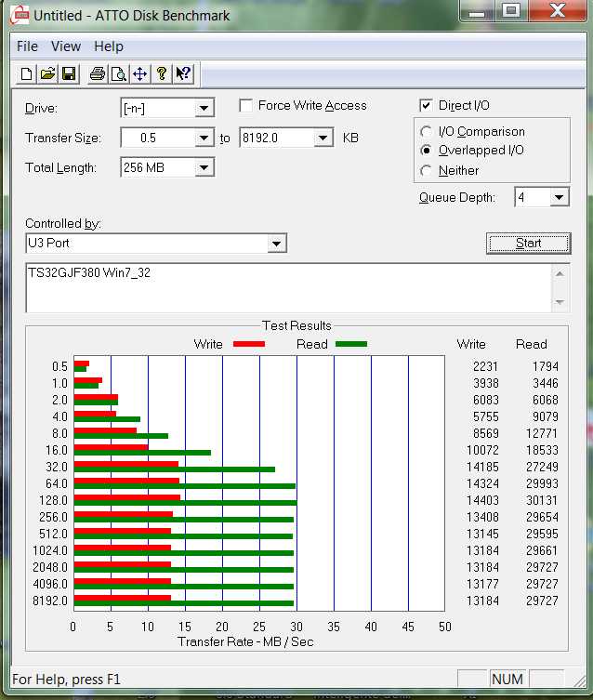Screen dimensions: 593x700
Task: Click write value 10072 in results
Action: coord(482,451)
